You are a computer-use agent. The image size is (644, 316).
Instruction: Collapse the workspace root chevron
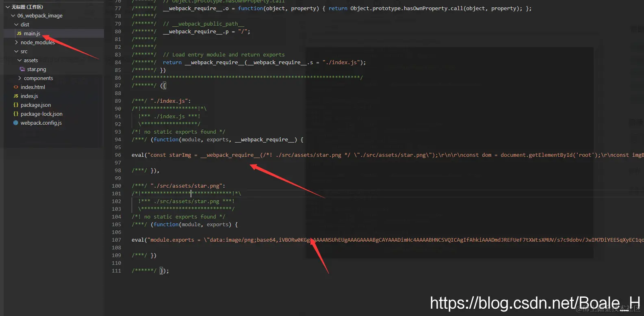8,7
